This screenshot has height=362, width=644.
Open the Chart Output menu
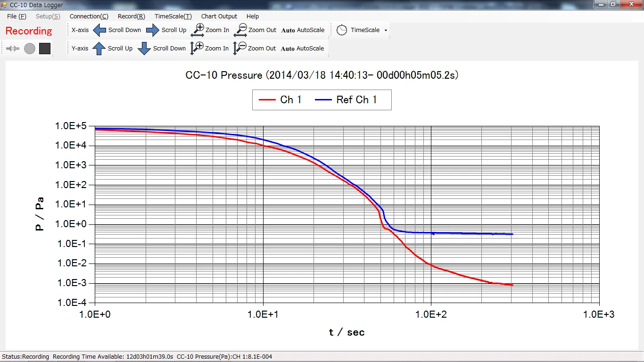[219, 16]
